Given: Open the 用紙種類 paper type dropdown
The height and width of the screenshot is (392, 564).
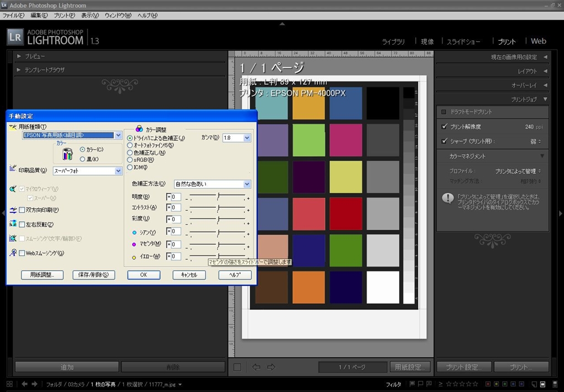Looking at the screenshot, I should coord(118,135).
